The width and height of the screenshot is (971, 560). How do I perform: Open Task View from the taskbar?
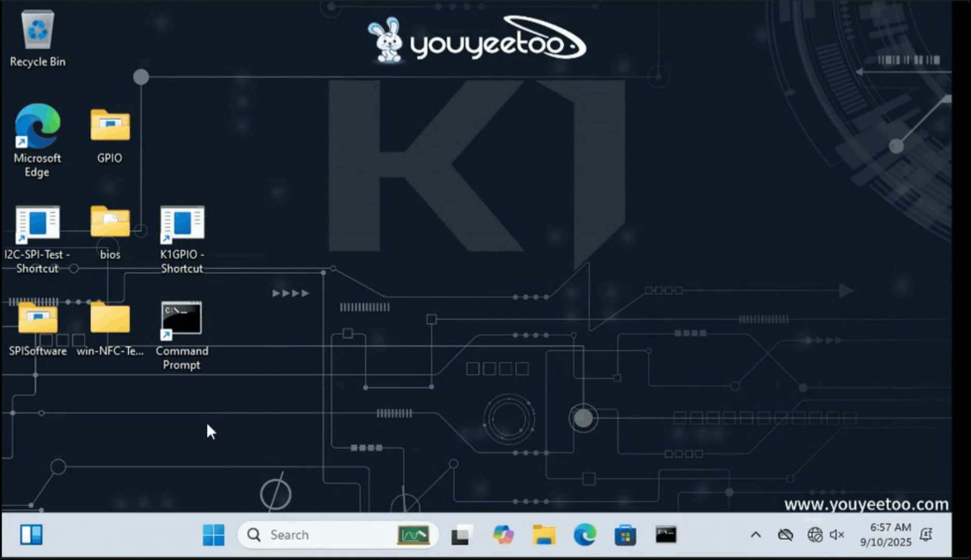(x=462, y=535)
